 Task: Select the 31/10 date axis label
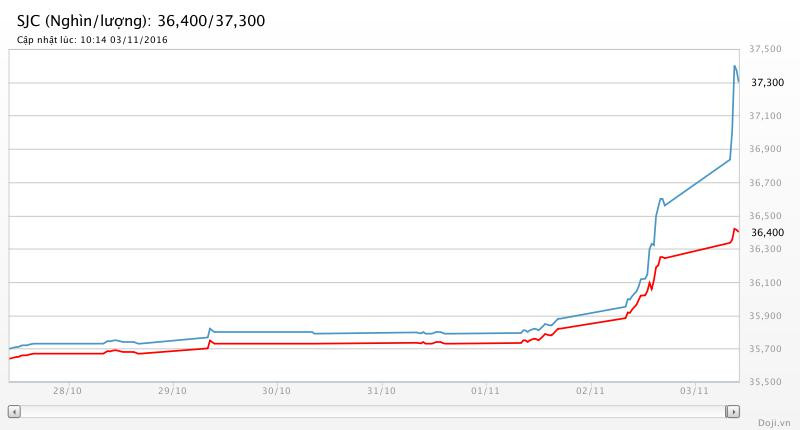pyautogui.click(x=381, y=390)
